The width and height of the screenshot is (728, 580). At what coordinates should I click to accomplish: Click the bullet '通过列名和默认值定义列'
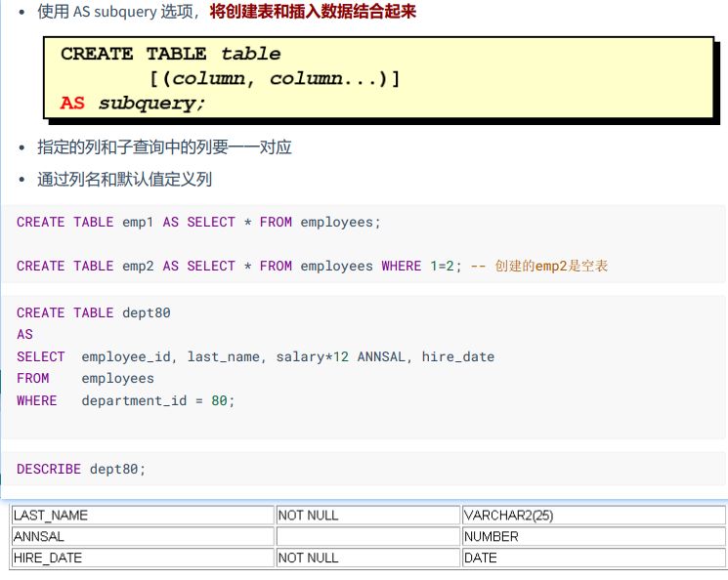point(124,179)
